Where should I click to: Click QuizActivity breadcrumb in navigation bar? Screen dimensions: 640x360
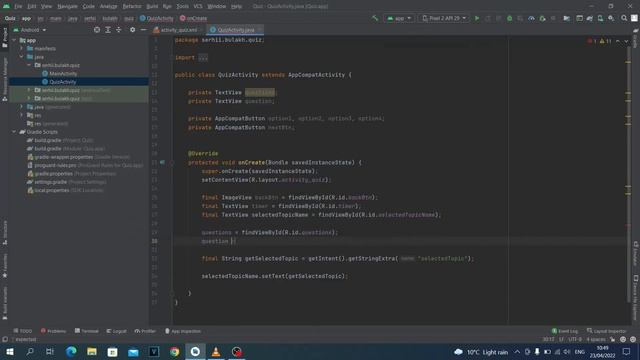pyautogui.click(x=157, y=18)
